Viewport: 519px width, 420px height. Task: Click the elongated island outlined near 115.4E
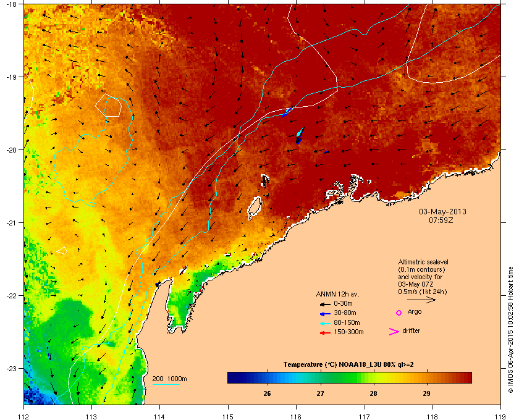(255, 209)
